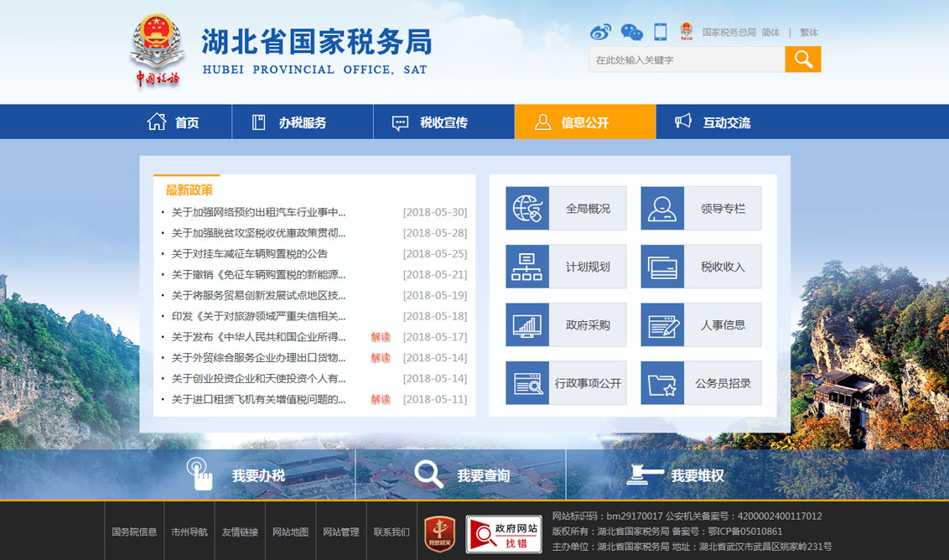Screen dimensions: 949x560
Task: Open 办税服务 navigation menu item
Action: point(290,122)
